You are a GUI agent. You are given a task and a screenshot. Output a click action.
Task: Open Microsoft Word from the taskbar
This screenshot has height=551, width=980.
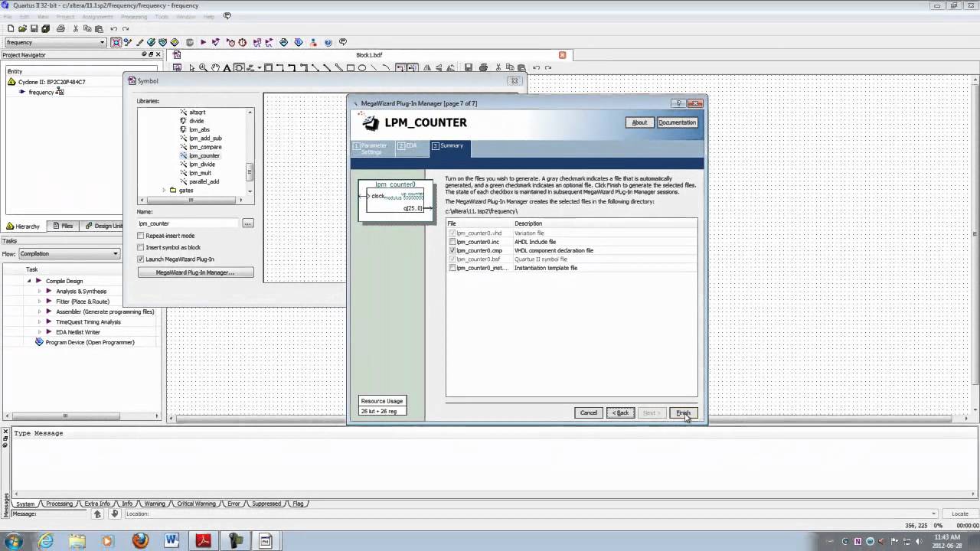tap(172, 541)
